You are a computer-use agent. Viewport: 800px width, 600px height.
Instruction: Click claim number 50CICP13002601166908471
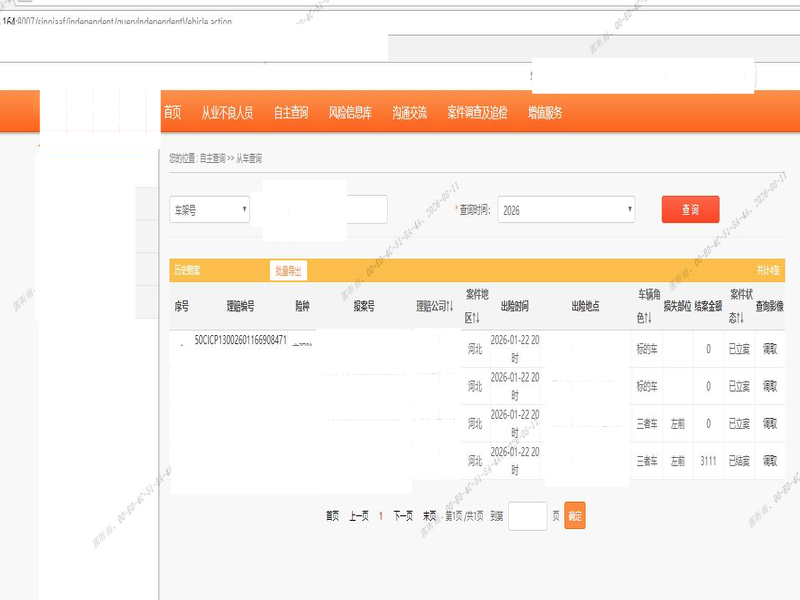click(x=241, y=340)
